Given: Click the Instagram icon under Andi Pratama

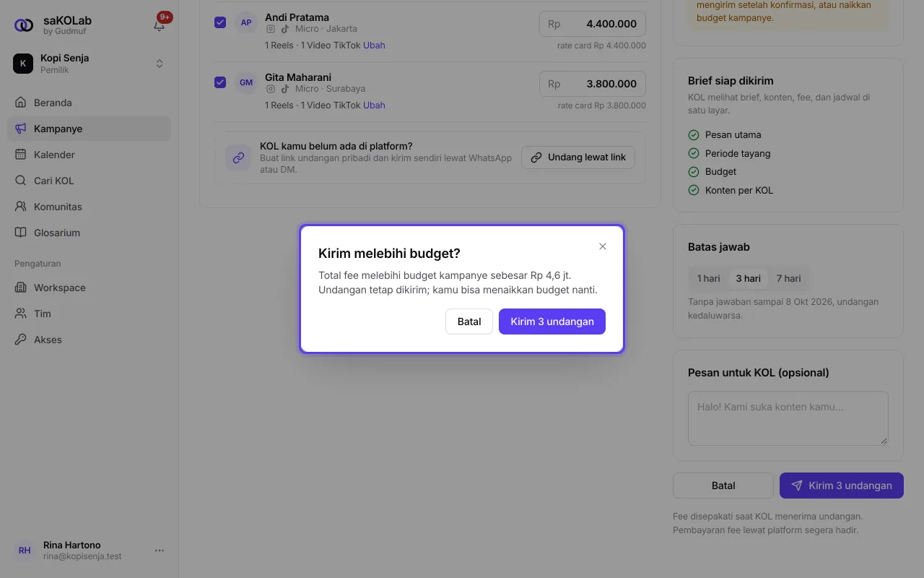Looking at the screenshot, I should point(271,29).
